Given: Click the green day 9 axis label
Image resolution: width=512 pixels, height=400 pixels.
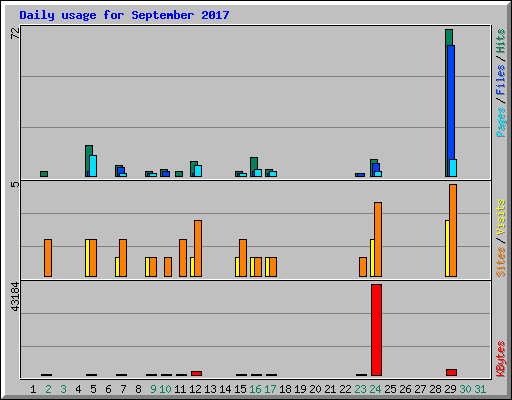Looking at the screenshot, I should tap(153, 389).
